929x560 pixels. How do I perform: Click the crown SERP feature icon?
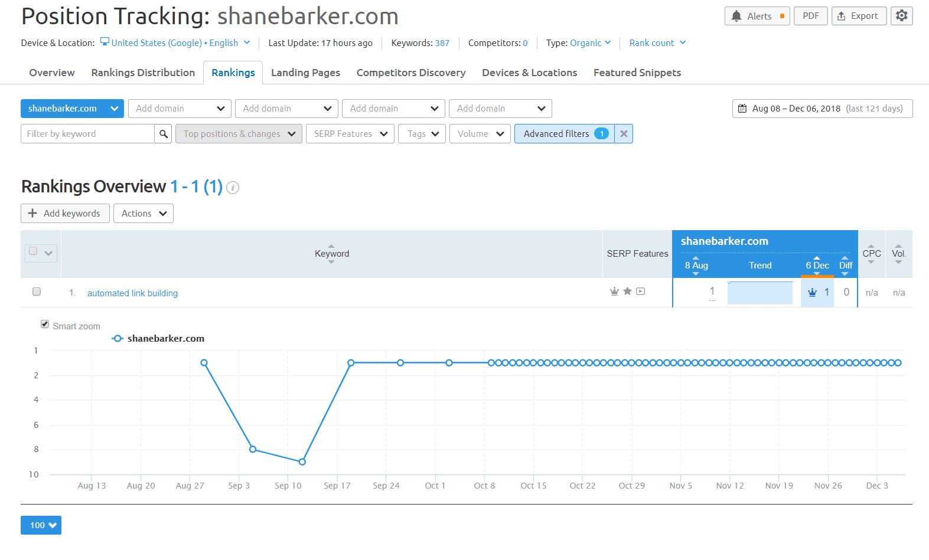[614, 291]
